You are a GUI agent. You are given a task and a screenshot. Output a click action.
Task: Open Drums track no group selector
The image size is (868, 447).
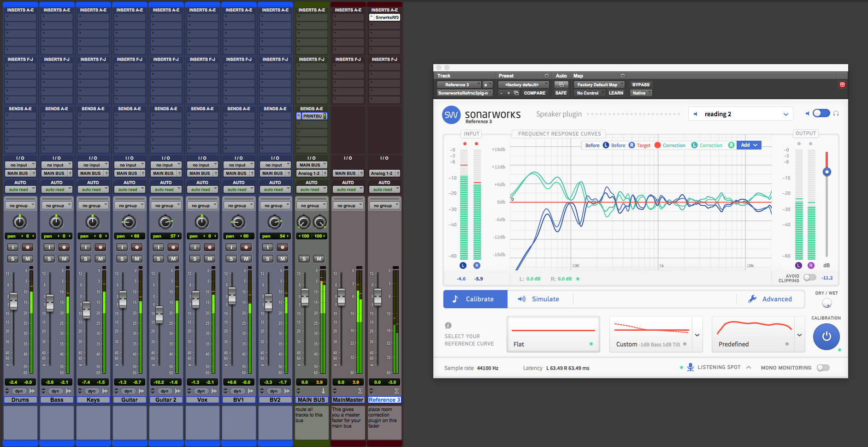(x=20, y=206)
